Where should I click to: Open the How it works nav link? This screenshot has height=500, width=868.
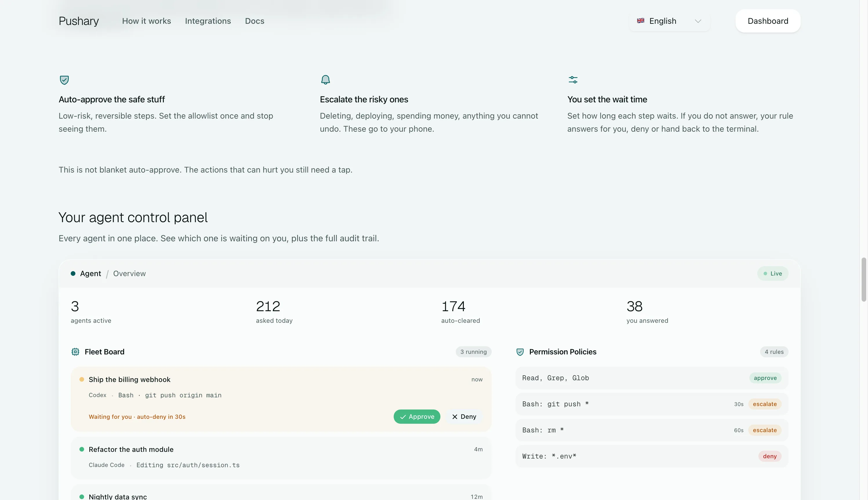click(147, 21)
